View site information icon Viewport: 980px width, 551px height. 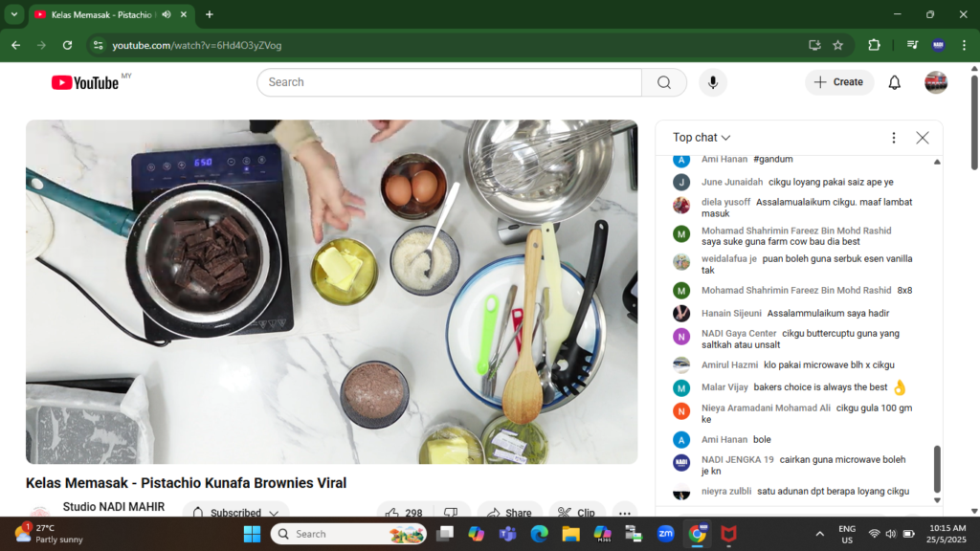(99, 45)
